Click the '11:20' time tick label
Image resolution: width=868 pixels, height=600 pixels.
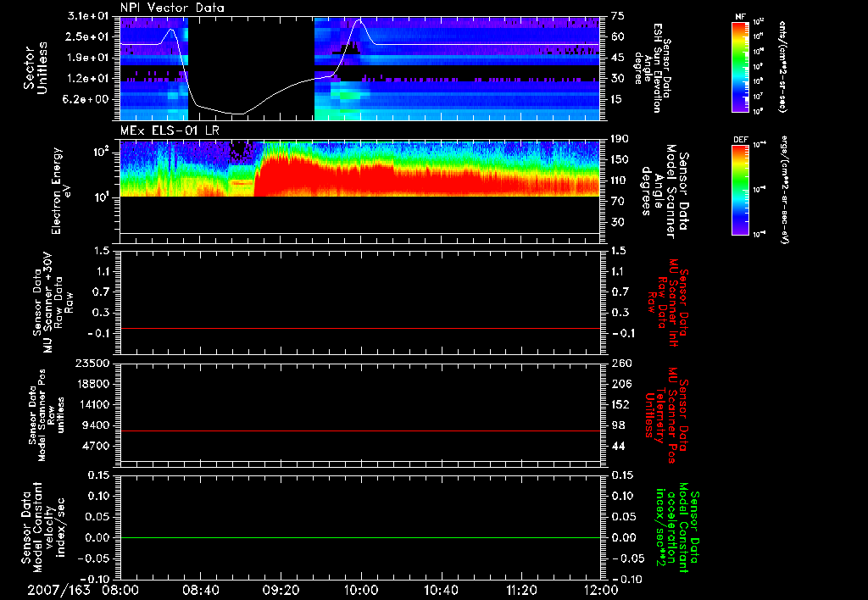coord(521,590)
